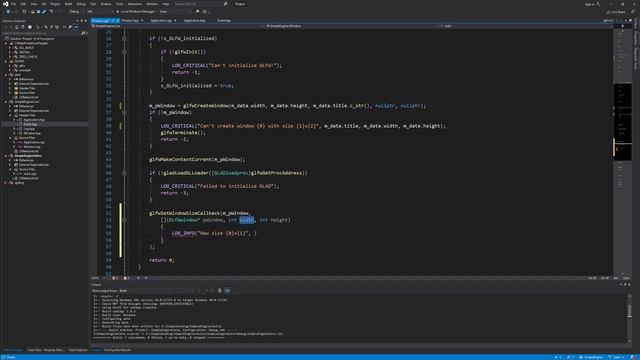This screenshot has width=640, height=360.
Task: Collapse the lambda block on line 53
Action: click(x=124, y=220)
